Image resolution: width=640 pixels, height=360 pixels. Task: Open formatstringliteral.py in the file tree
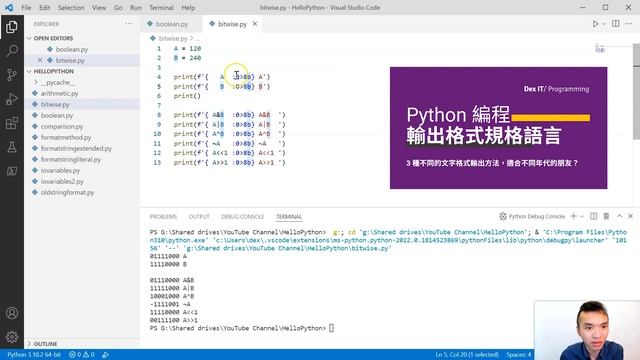[x=71, y=159]
